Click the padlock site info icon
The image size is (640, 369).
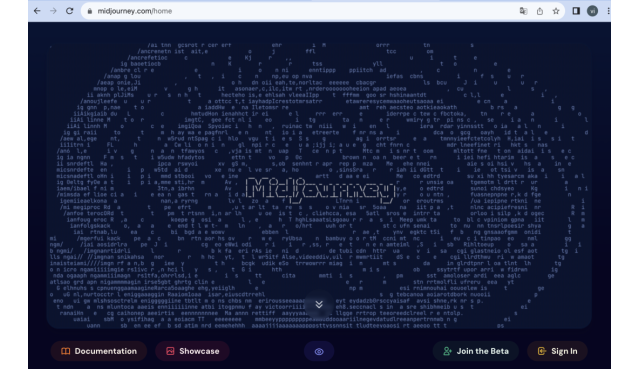click(x=89, y=11)
